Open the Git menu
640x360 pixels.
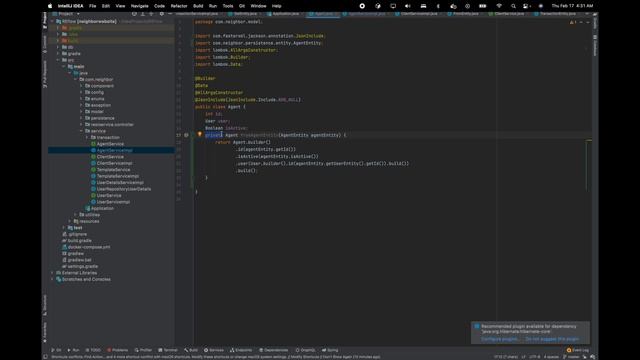click(242, 6)
